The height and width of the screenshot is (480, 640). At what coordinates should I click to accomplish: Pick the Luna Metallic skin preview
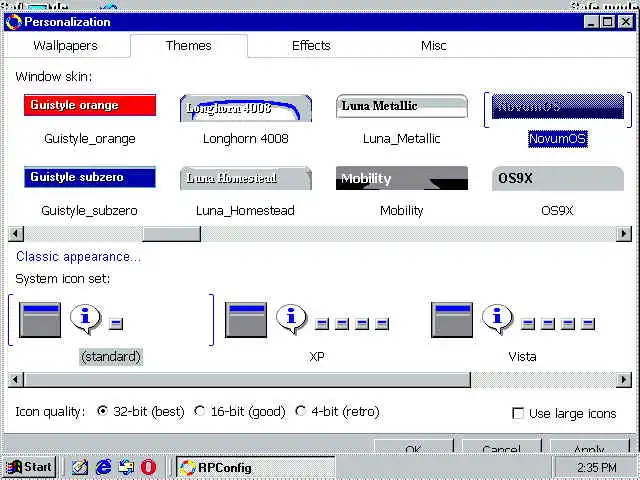click(x=402, y=106)
